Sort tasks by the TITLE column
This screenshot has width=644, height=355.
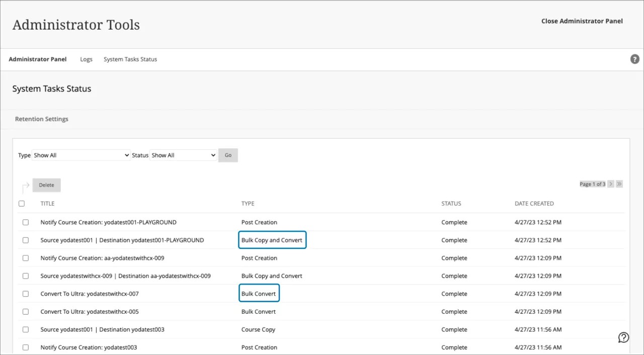(47, 203)
